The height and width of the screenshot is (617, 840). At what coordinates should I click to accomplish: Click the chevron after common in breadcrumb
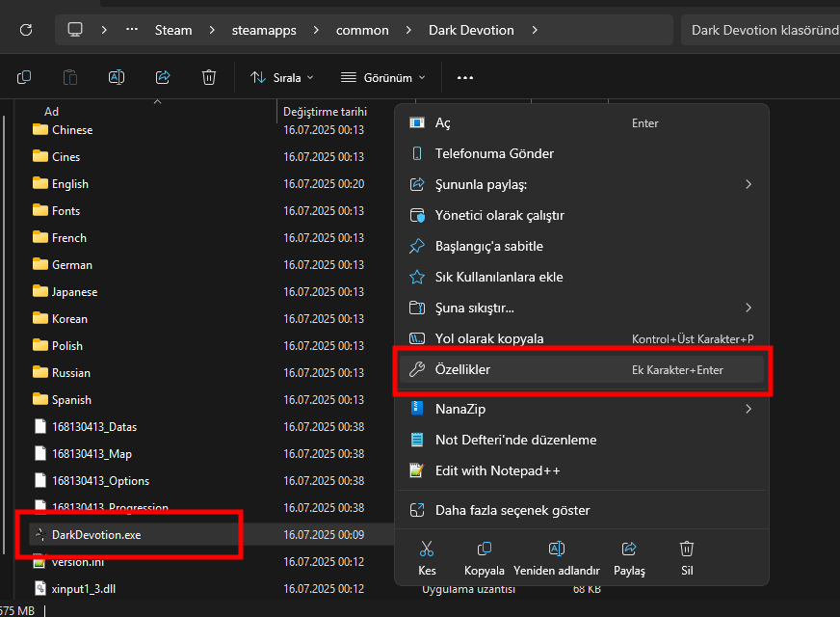[408, 30]
